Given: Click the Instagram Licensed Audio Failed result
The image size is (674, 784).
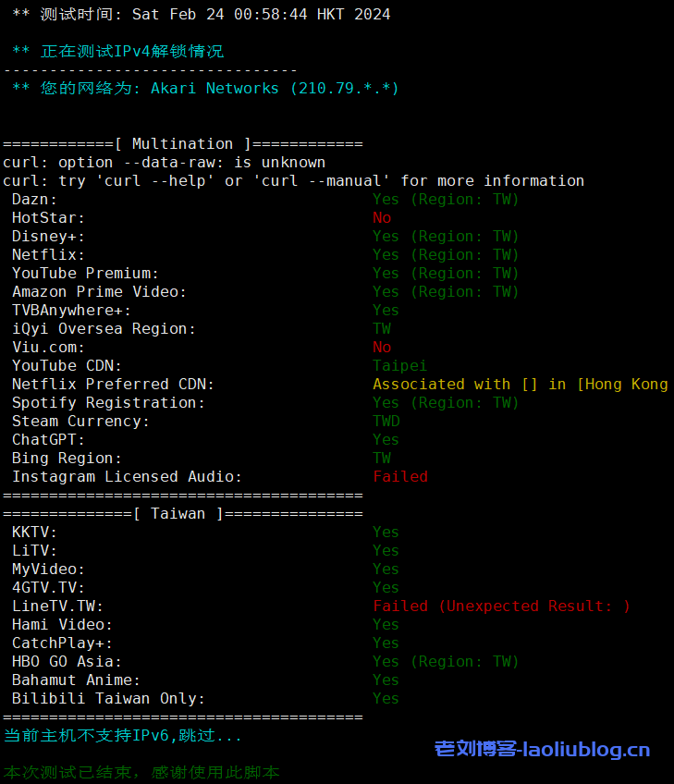Looking at the screenshot, I should (x=400, y=477).
